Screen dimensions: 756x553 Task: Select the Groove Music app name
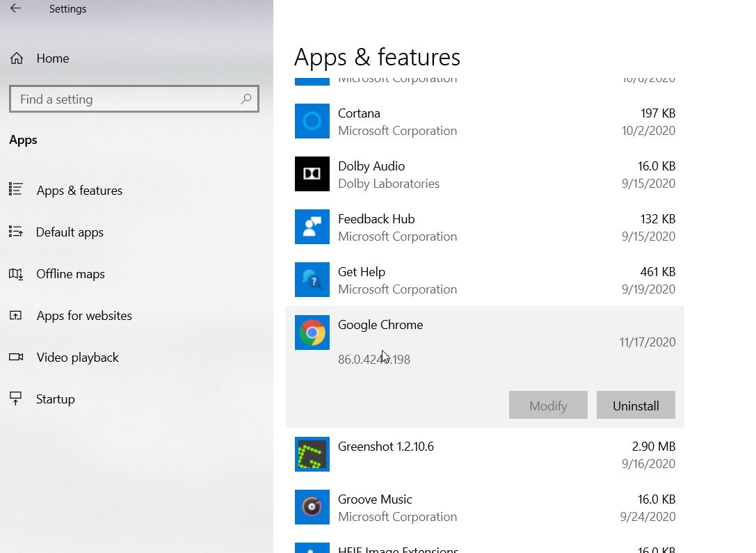click(x=375, y=499)
